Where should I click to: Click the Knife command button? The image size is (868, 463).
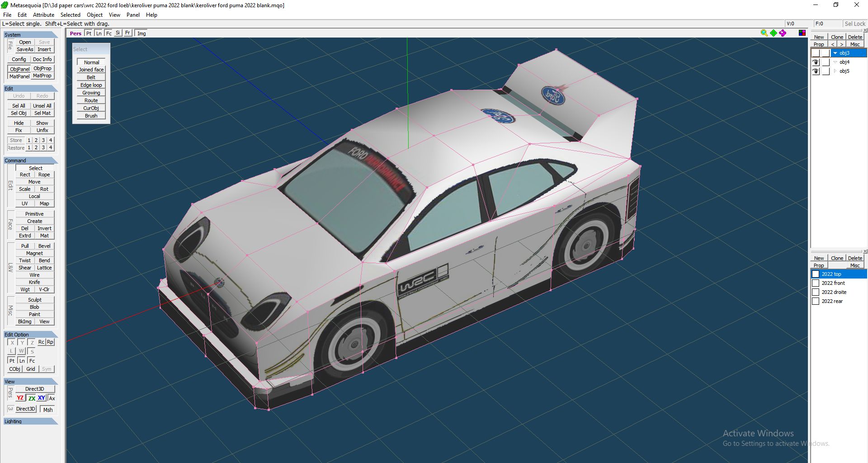click(x=34, y=282)
